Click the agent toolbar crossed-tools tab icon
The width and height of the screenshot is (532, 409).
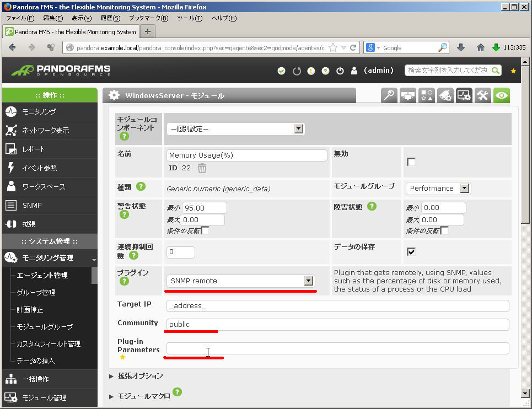pos(483,95)
